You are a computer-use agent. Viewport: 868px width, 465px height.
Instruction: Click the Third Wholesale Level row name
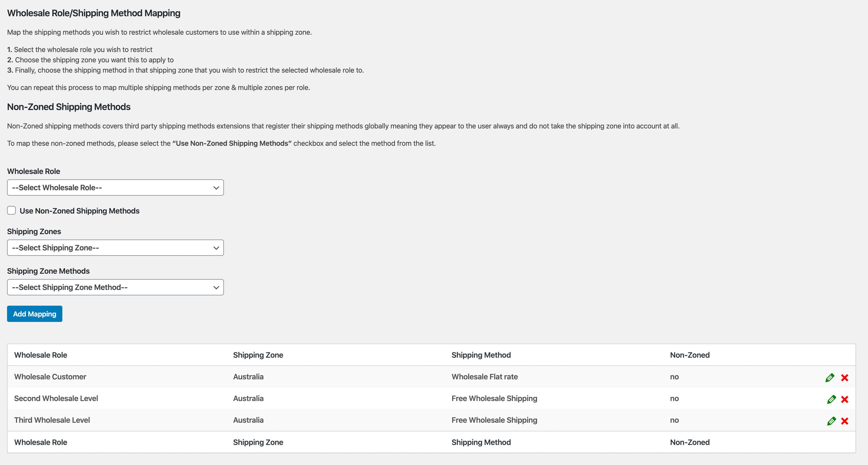pos(52,420)
